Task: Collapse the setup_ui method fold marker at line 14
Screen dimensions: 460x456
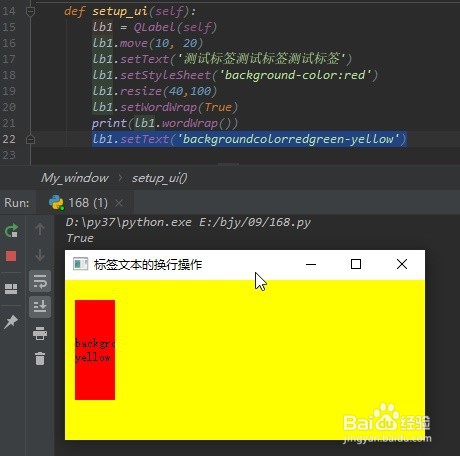Action: click(30, 11)
